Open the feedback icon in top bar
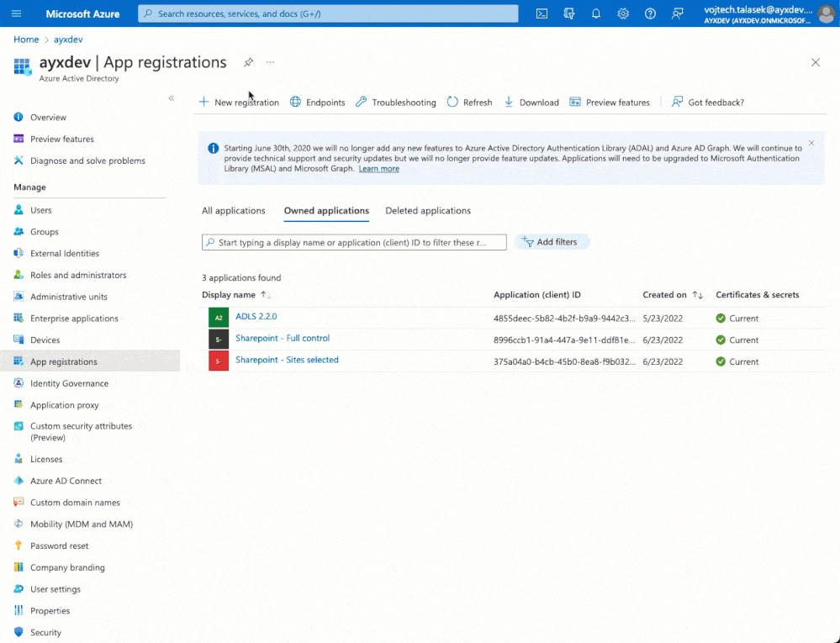This screenshot has width=840, height=643. (x=677, y=14)
